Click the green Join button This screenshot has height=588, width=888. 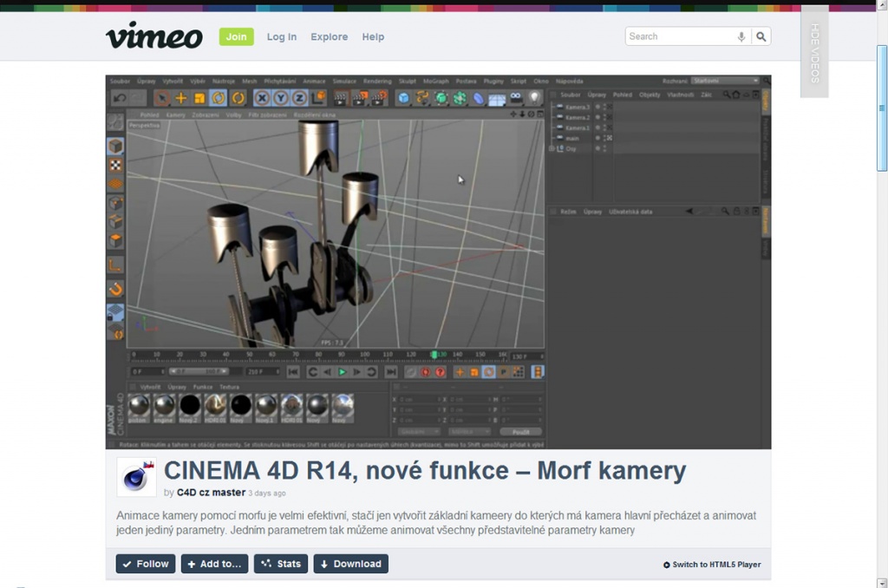236,36
